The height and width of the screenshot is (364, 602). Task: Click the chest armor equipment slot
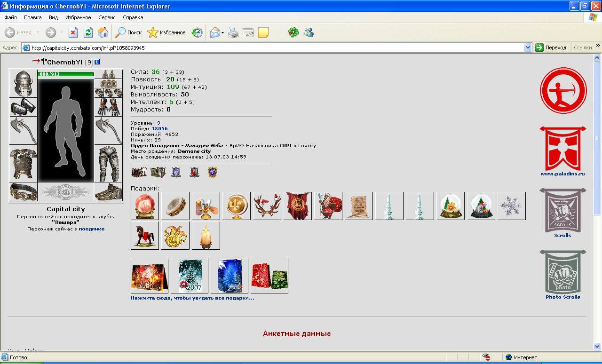pos(23,163)
